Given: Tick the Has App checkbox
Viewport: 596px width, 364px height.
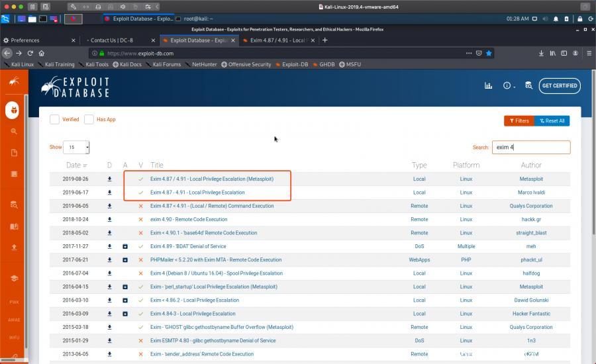Looking at the screenshot, I should point(89,119).
